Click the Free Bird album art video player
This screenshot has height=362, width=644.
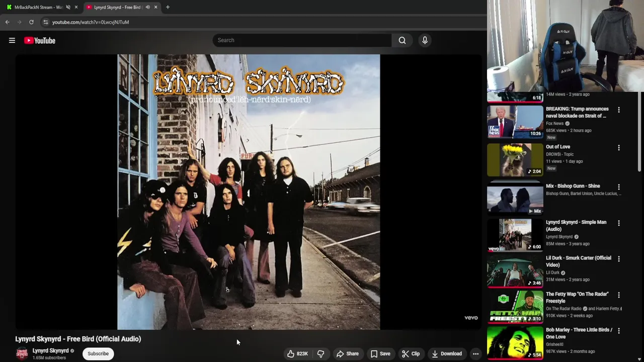[249, 192]
